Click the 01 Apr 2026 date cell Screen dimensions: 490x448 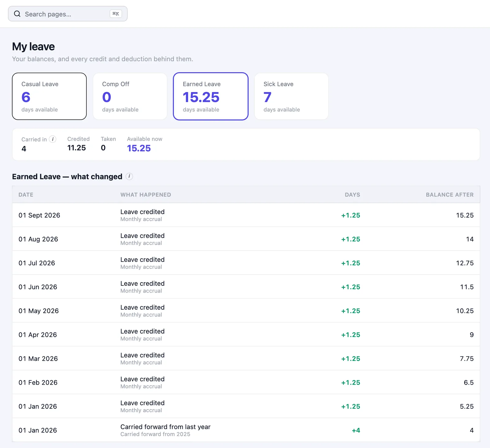38,334
